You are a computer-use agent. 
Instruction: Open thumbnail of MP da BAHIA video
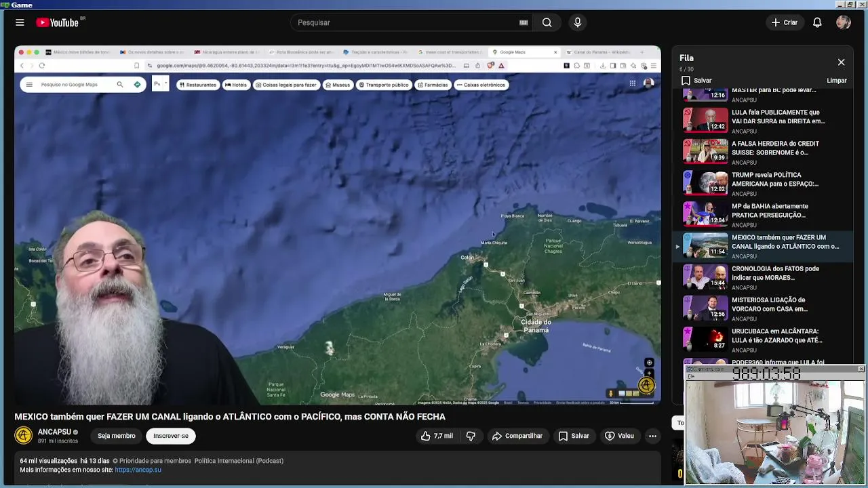pyautogui.click(x=705, y=214)
